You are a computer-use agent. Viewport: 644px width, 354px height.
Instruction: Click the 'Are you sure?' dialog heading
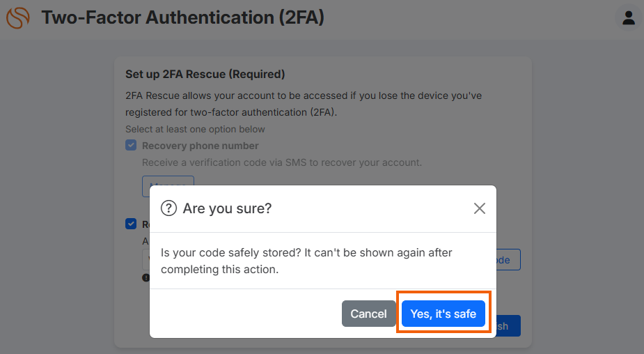click(227, 208)
